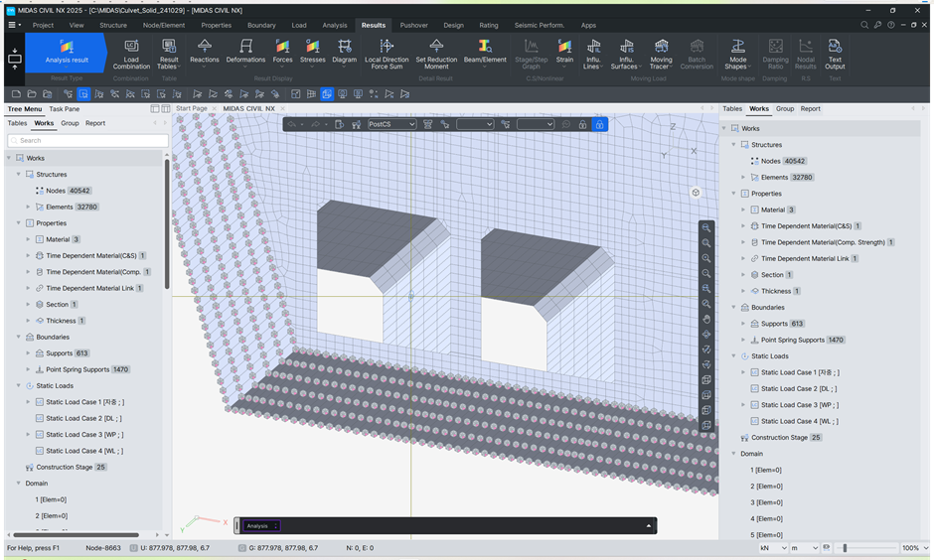Select the pan hand tool in viewport
The image size is (934, 560).
pyautogui.click(x=706, y=319)
